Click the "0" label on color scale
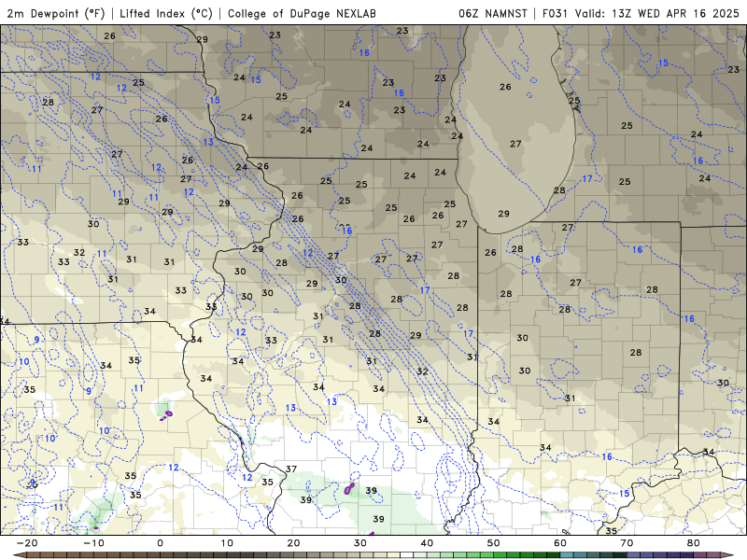Screen dimensions: 747x560 (160, 543)
